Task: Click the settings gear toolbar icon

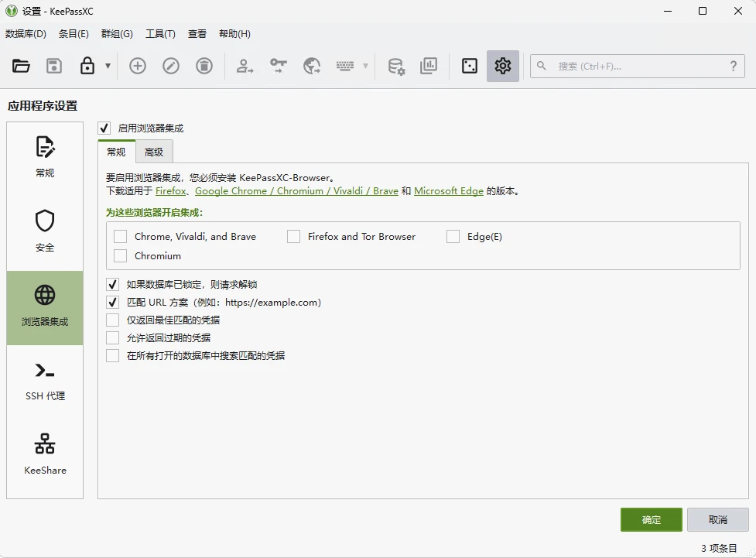Action: [503, 66]
